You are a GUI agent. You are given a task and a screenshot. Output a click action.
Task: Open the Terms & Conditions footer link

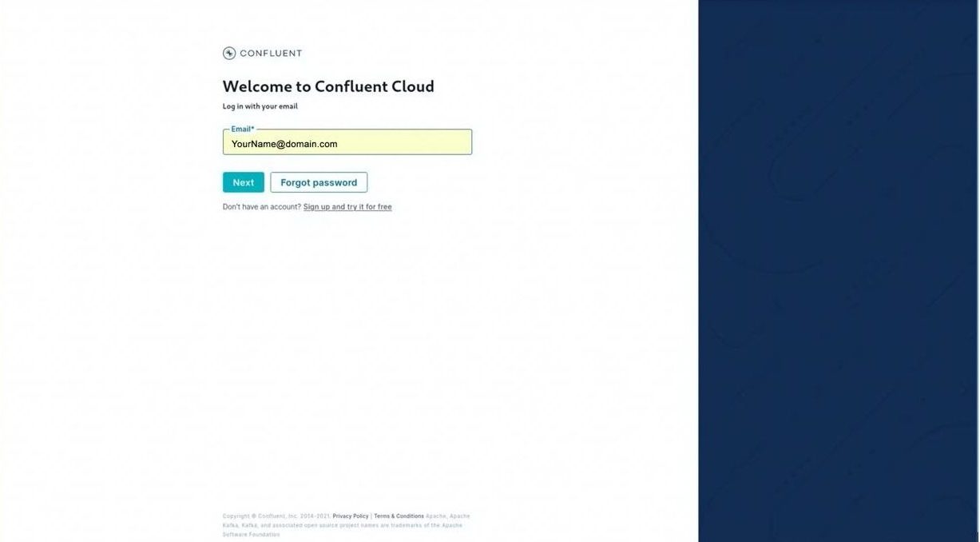399,516
